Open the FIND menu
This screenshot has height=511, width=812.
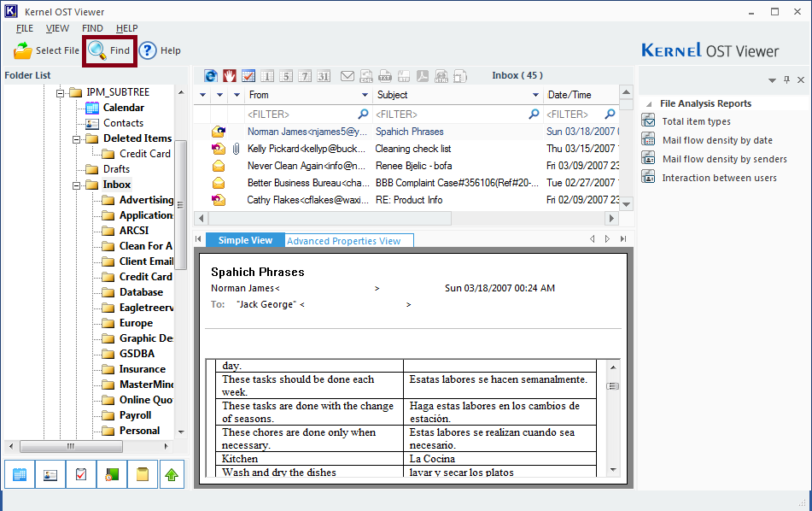click(92, 28)
